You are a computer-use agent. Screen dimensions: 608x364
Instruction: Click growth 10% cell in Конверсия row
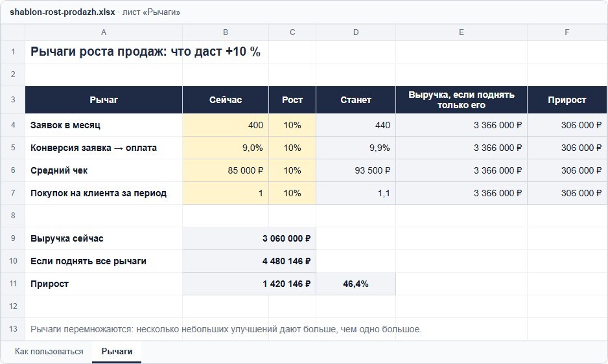click(x=292, y=148)
